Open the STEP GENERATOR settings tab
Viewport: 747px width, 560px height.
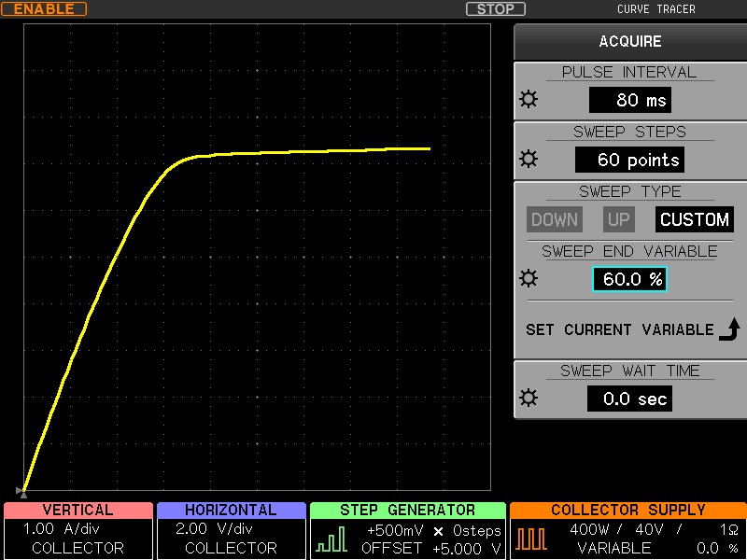[408, 510]
